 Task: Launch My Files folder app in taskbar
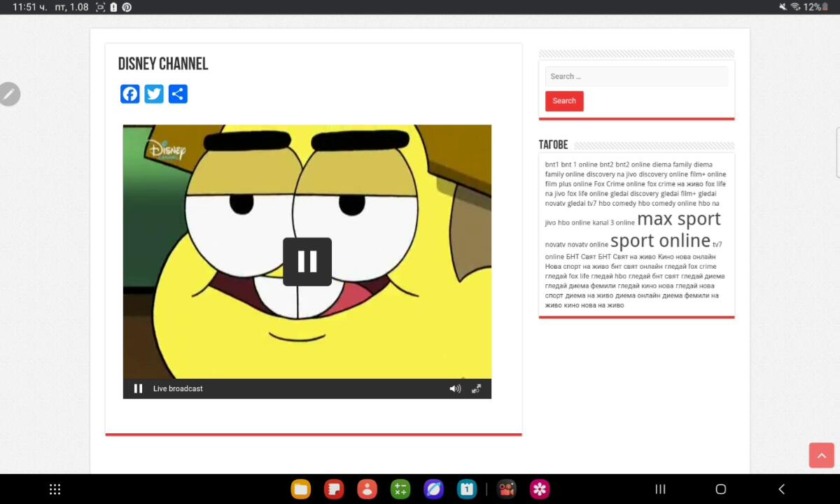pyautogui.click(x=300, y=489)
